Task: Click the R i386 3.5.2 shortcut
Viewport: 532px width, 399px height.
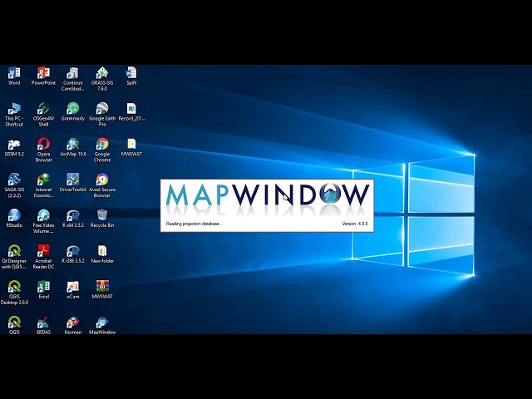Action: [x=72, y=254]
